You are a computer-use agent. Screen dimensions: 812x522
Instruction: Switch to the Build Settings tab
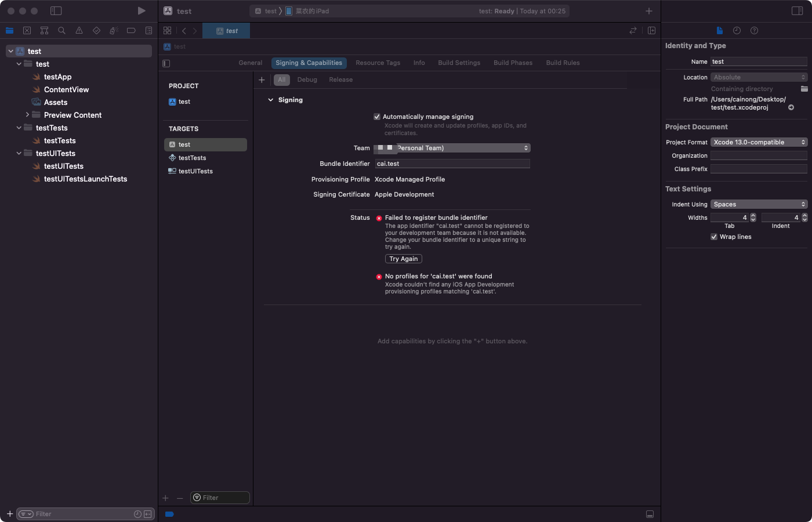point(459,63)
